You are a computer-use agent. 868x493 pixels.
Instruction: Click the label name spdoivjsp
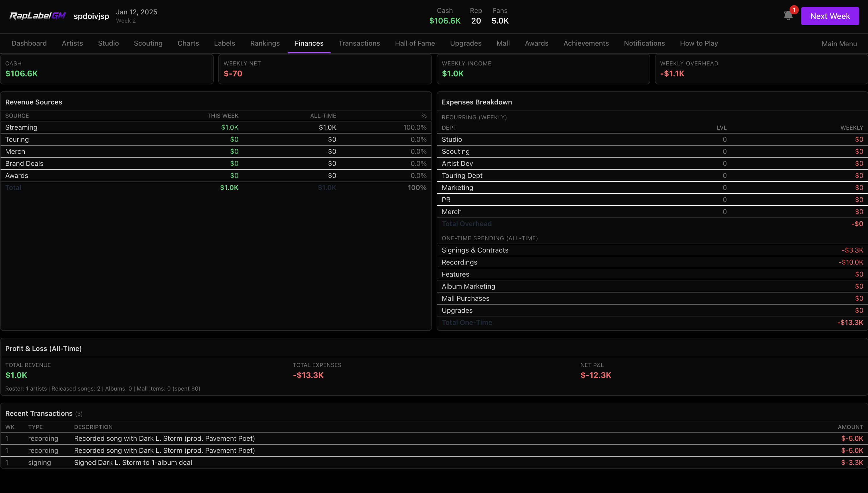point(91,16)
